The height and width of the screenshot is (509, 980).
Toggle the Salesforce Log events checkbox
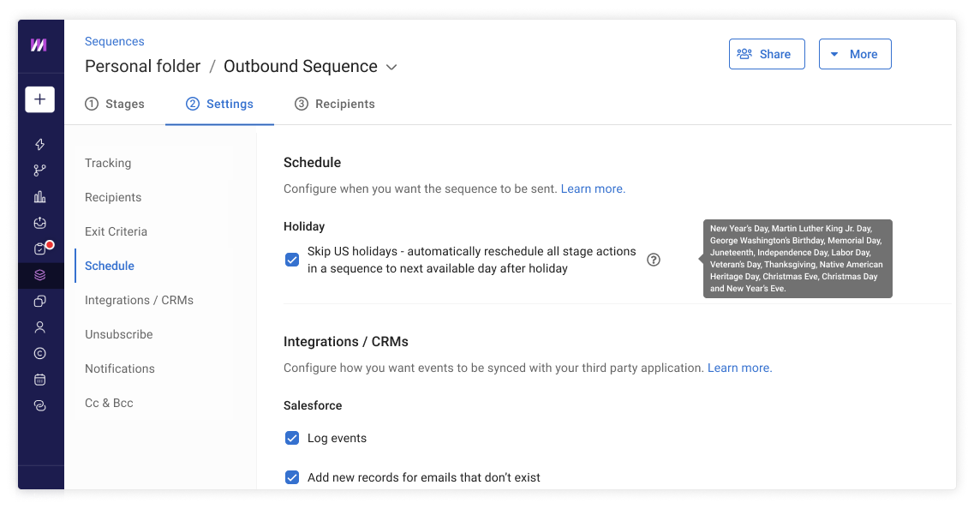pyautogui.click(x=292, y=438)
